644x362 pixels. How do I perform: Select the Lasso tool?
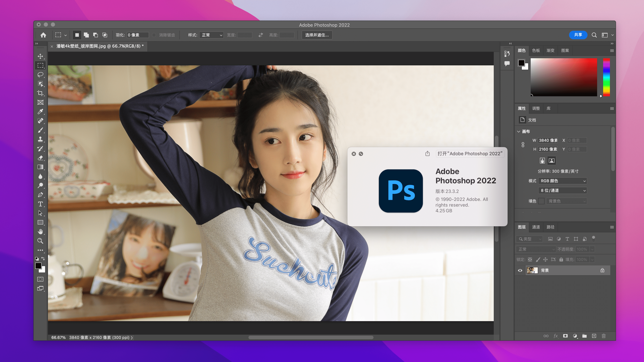[x=40, y=75]
